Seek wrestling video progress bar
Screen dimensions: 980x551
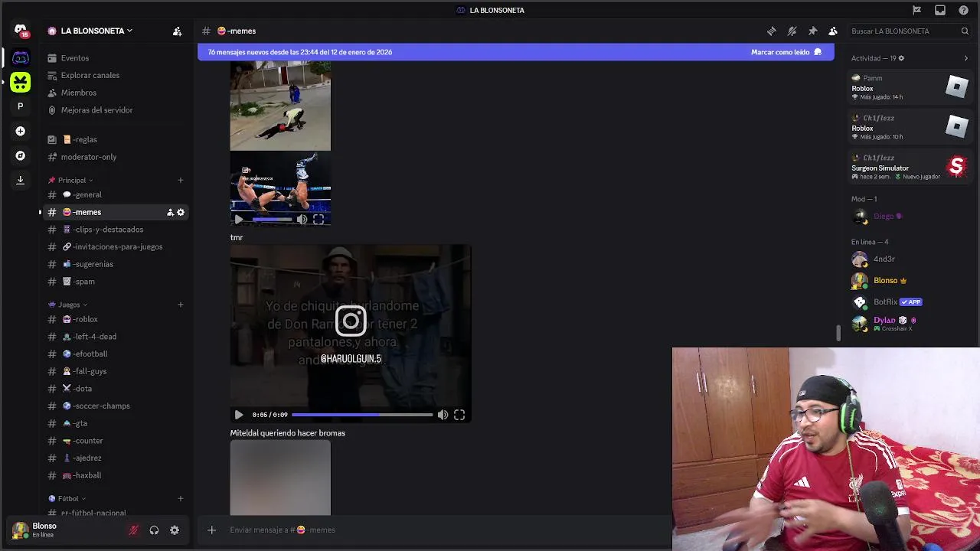273,220
